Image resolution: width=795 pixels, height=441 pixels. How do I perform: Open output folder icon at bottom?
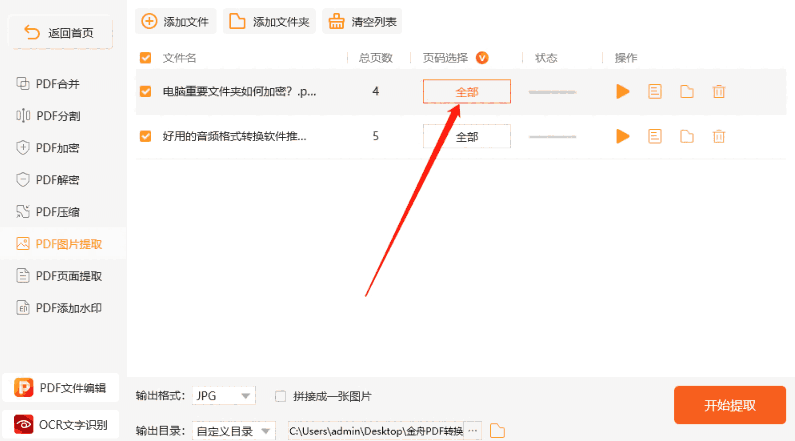coord(497,431)
